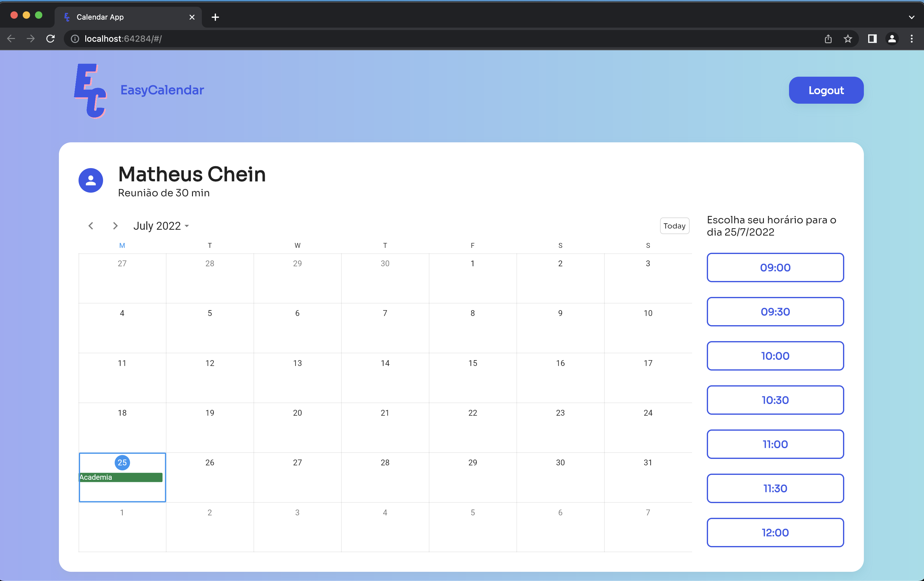Select July 8 in the calendar
This screenshot has height=581, width=924.
click(x=472, y=328)
